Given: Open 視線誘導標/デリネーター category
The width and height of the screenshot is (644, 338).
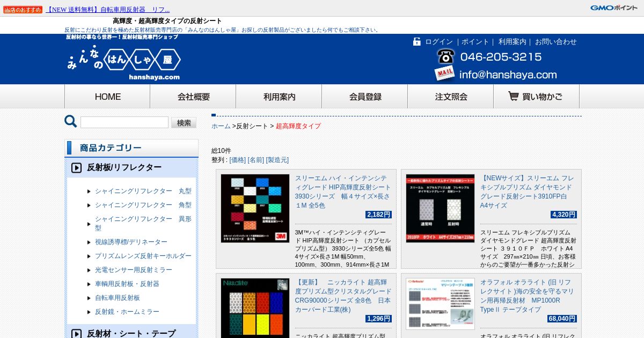Looking at the screenshot, I should coord(131,242).
